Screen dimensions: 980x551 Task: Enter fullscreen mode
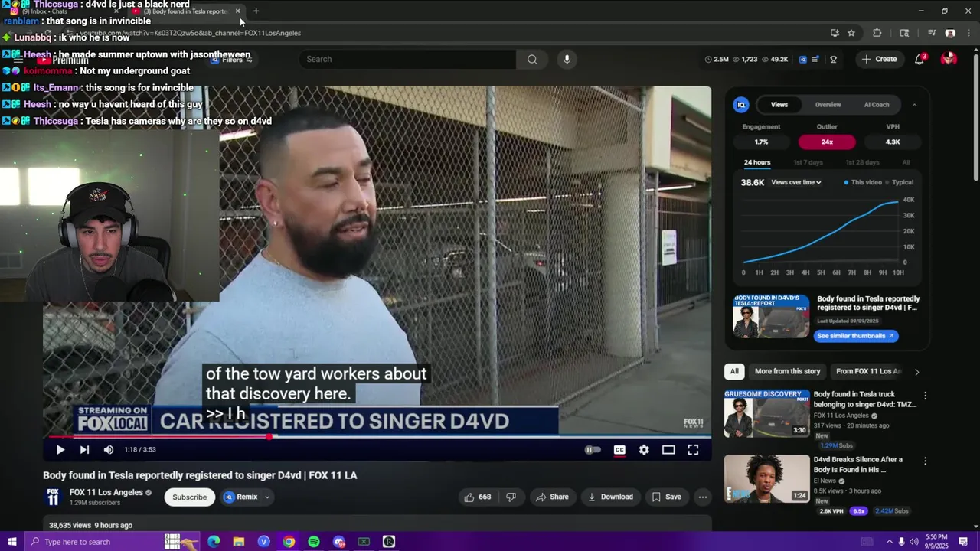[x=693, y=450]
